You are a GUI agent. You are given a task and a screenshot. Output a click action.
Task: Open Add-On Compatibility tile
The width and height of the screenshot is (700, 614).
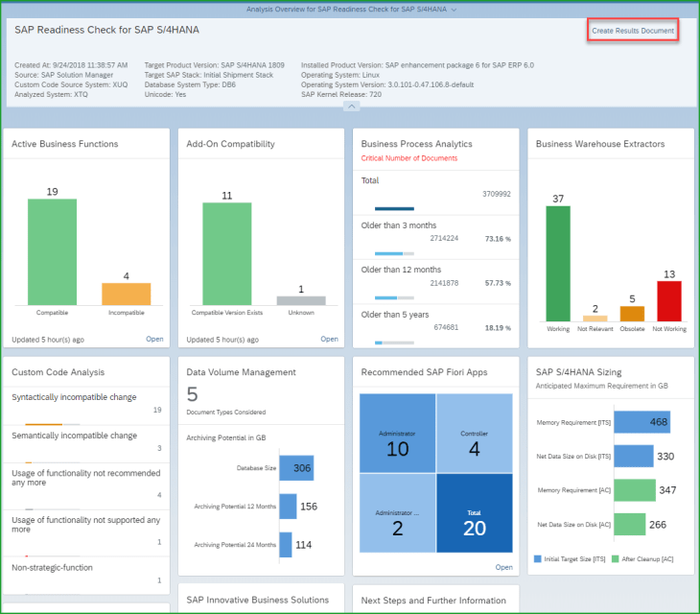pyautogui.click(x=329, y=339)
